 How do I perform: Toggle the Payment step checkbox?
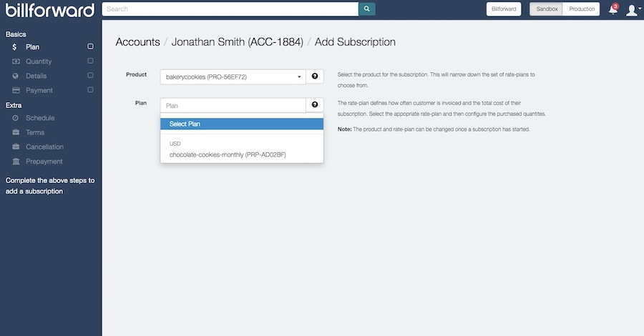pos(90,90)
